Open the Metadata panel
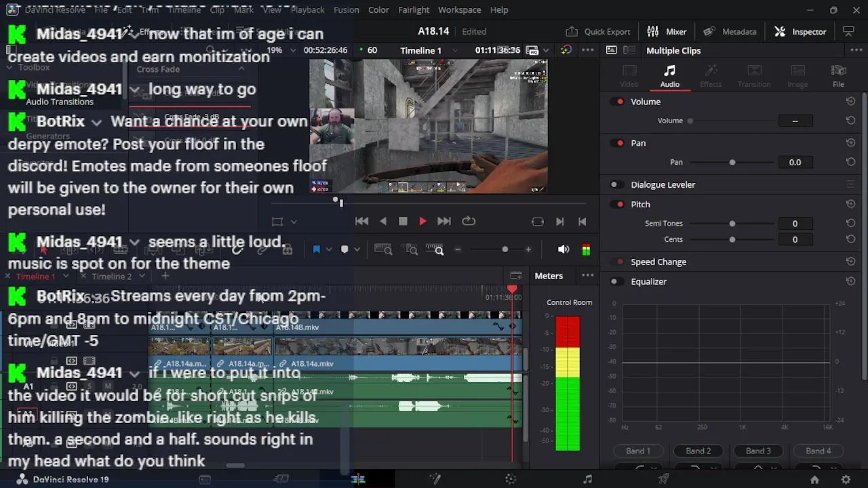Viewport: 868px width, 488px height. [730, 31]
